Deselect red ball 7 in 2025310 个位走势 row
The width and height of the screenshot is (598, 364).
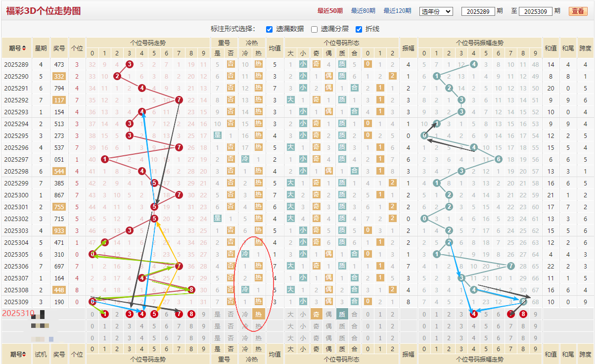(x=179, y=314)
